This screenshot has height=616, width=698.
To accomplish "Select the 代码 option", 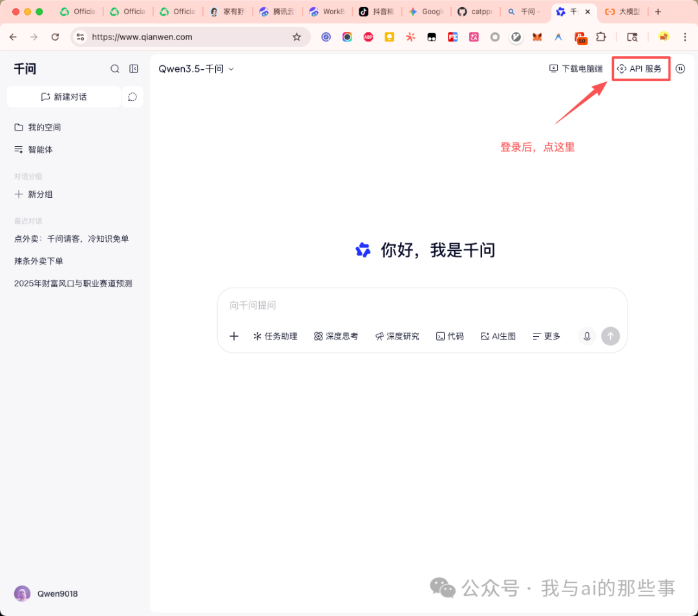I will coord(450,336).
